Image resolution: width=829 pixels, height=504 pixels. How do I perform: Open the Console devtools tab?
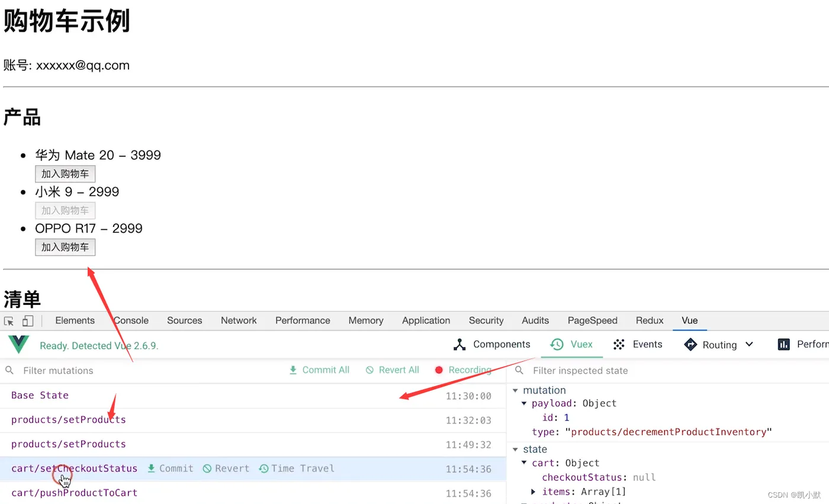tap(131, 320)
